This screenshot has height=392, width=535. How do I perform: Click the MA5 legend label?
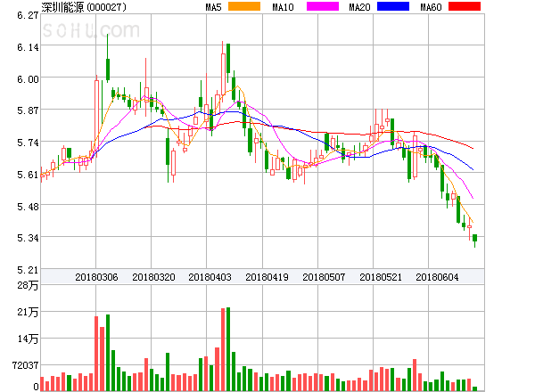point(213,7)
